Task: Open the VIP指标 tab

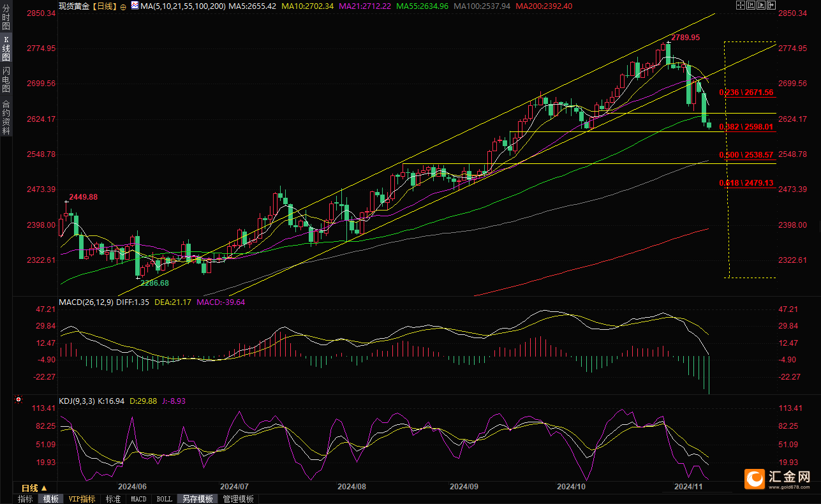Action: (x=82, y=499)
